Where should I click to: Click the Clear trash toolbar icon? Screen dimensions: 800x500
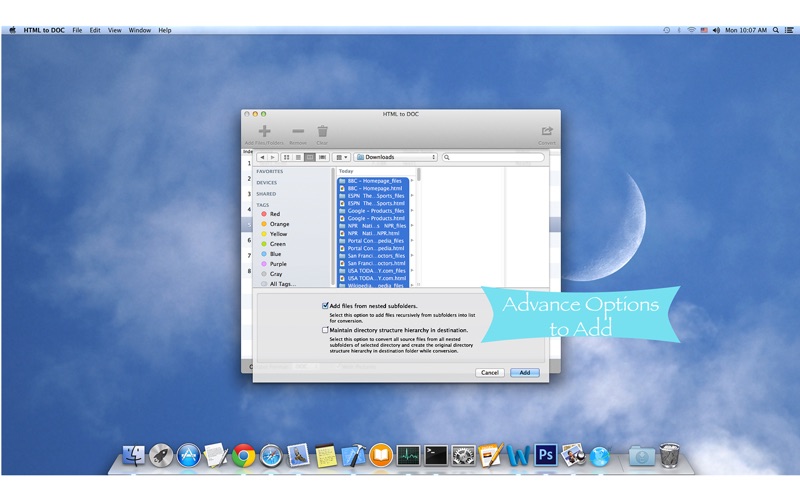point(322,131)
